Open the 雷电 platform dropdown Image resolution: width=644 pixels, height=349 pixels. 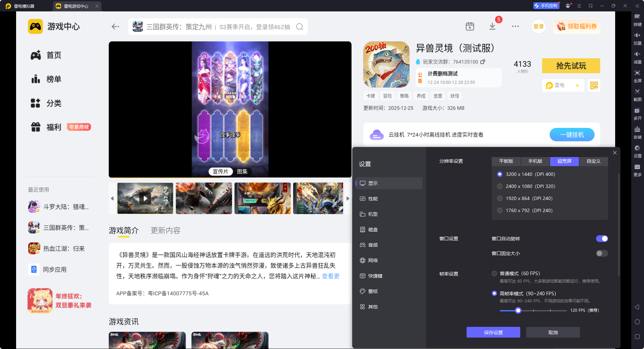point(563,85)
